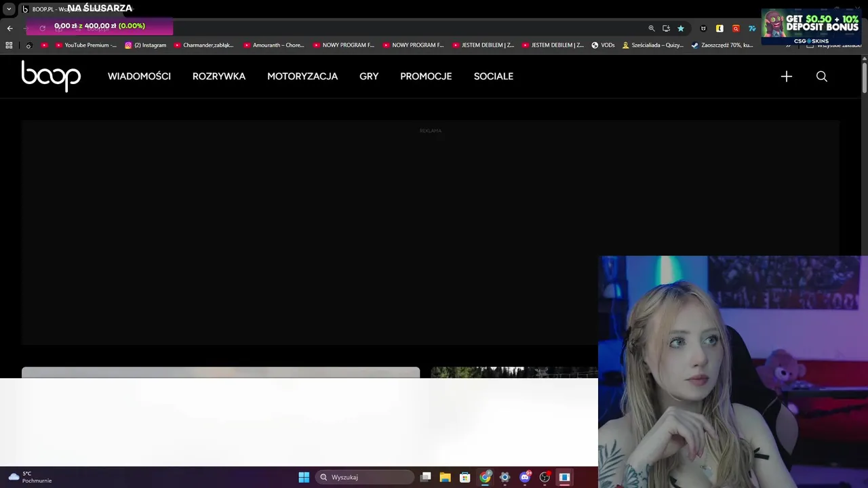Viewport: 868px width, 488px height.
Task: Open the Charmander,zabłąk... bookmark
Action: (203, 45)
